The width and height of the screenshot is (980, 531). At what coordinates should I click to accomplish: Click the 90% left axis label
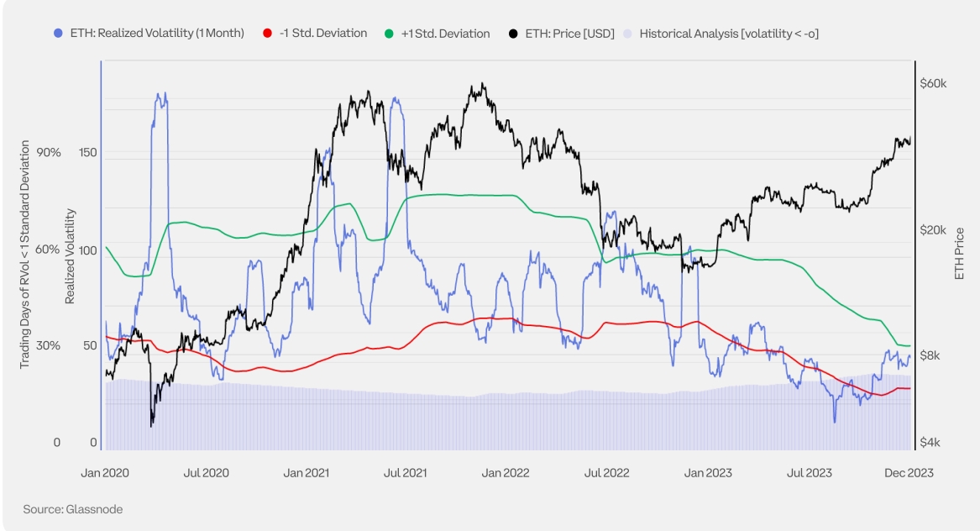tap(48, 153)
